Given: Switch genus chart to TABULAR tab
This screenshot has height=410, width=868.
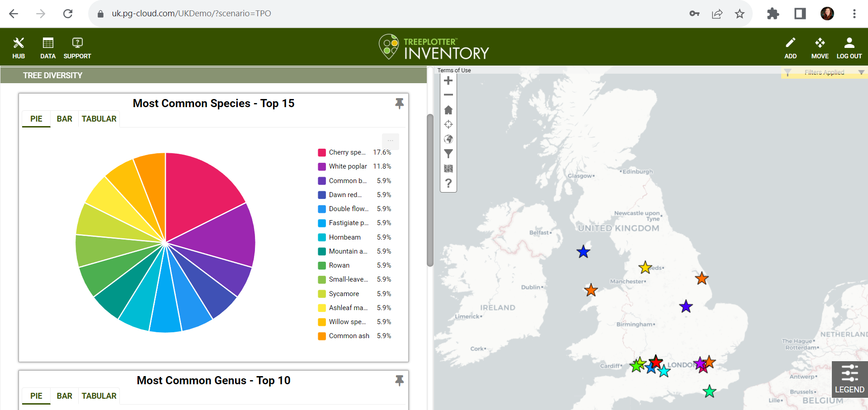Looking at the screenshot, I should [99, 396].
